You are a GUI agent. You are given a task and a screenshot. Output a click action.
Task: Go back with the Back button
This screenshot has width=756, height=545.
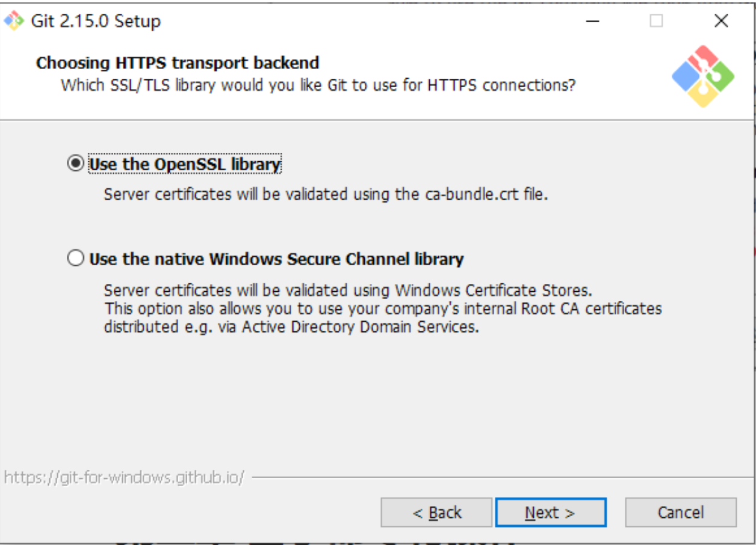pyautogui.click(x=436, y=513)
